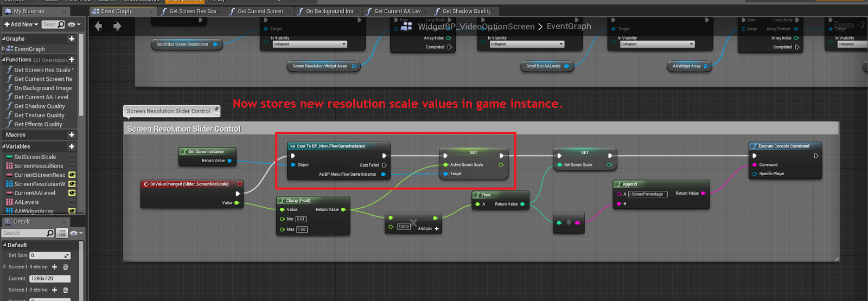Go back with the navigation back arrow
Image resolution: width=868 pixels, height=301 pixels.
pos(98,26)
